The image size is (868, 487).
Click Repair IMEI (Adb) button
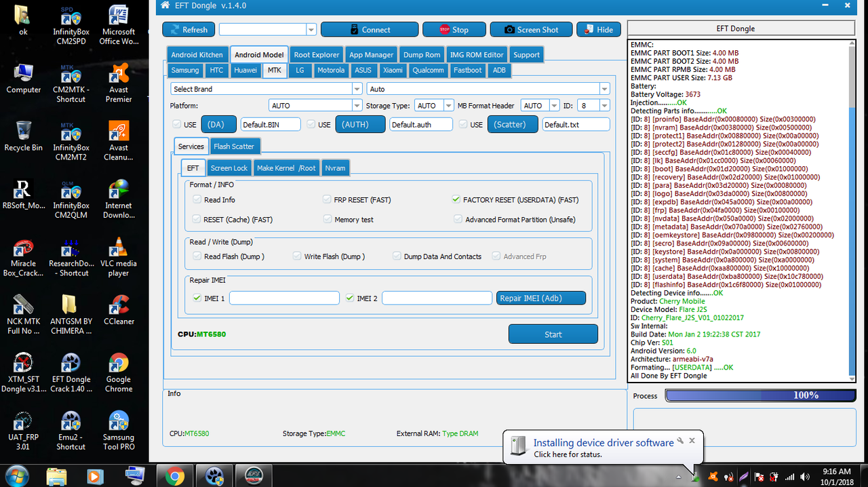click(x=540, y=298)
